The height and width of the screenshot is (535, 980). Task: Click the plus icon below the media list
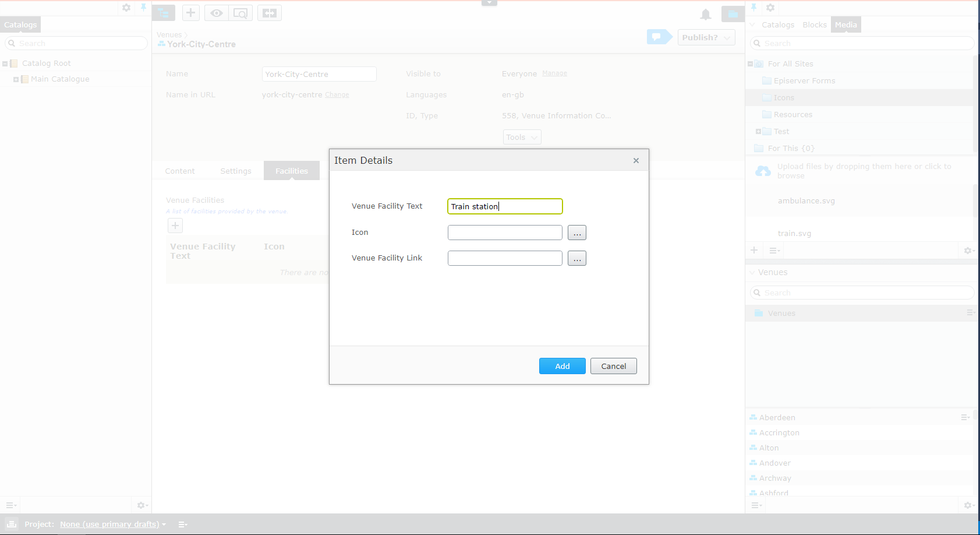pyautogui.click(x=754, y=250)
